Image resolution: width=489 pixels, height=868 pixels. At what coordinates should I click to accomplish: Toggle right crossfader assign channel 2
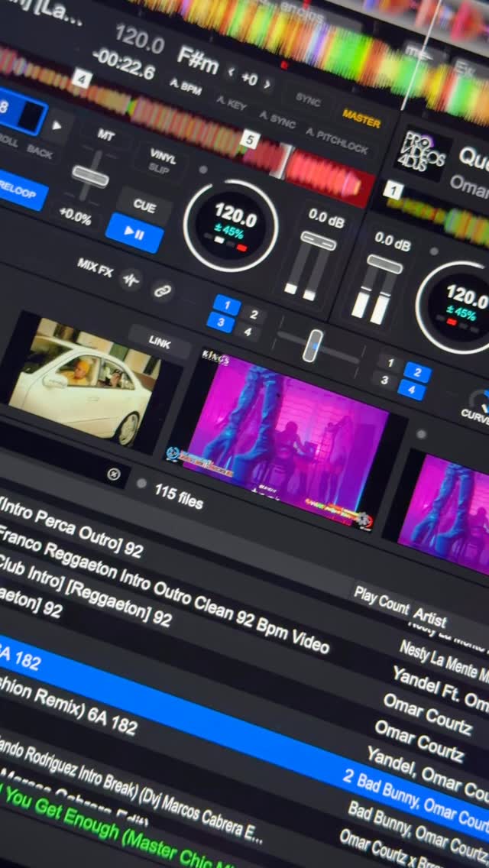tap(418, 373)
